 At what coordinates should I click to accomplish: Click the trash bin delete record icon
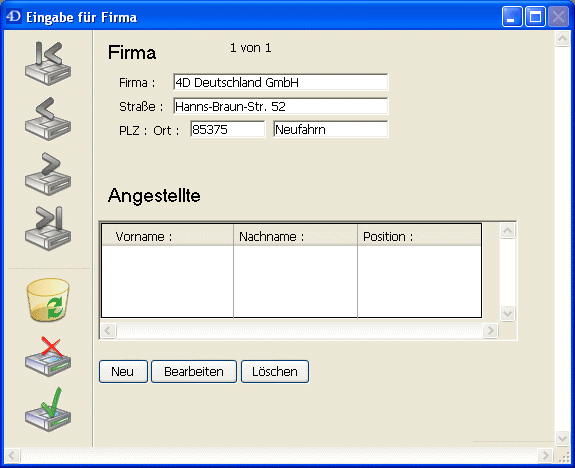pyautogui.click(x=48, y=300)
